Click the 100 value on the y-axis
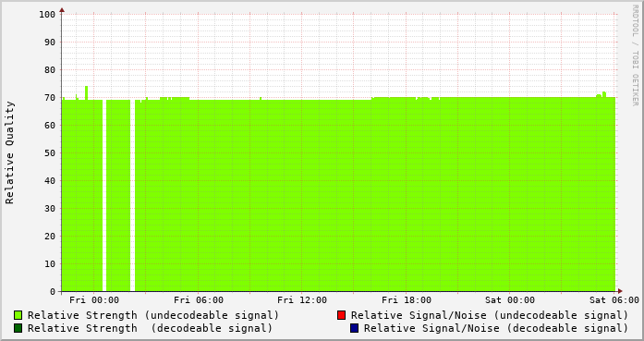The width and height of the screenshot is (644, 341). pos(47,15)
